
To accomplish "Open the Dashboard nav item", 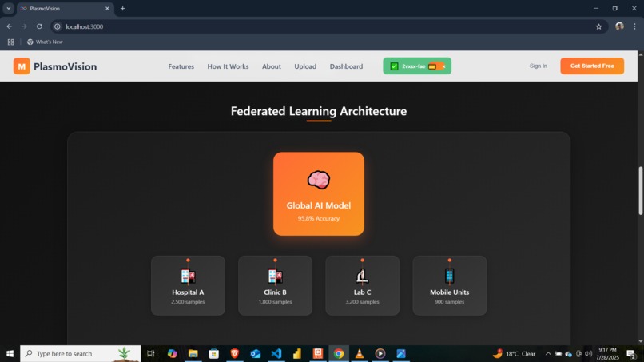I will tap(346, 66).
